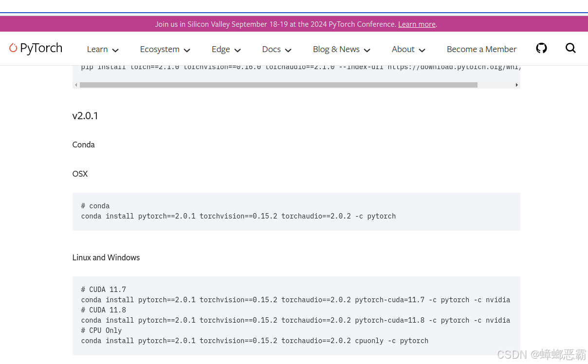This screenshot has width=588, height=364.
Task: Open the About menu label
Action: coord(403,49)
